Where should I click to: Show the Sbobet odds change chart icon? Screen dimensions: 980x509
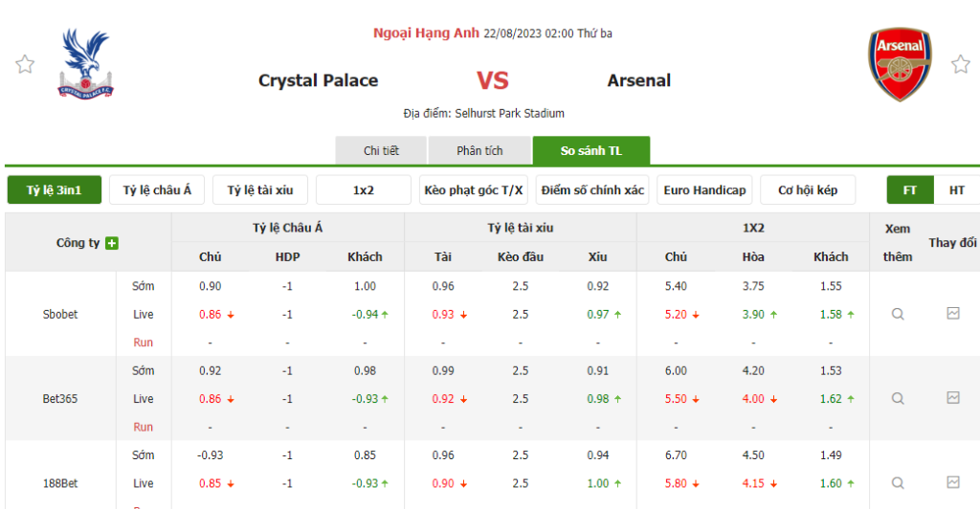pos(953,313)
